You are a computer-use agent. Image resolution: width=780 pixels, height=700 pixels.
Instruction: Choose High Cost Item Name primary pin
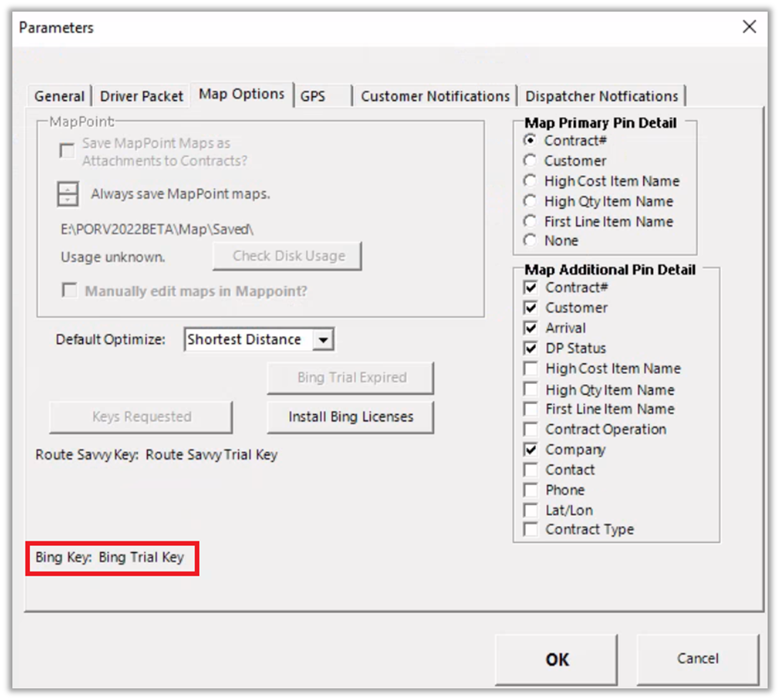531,181
